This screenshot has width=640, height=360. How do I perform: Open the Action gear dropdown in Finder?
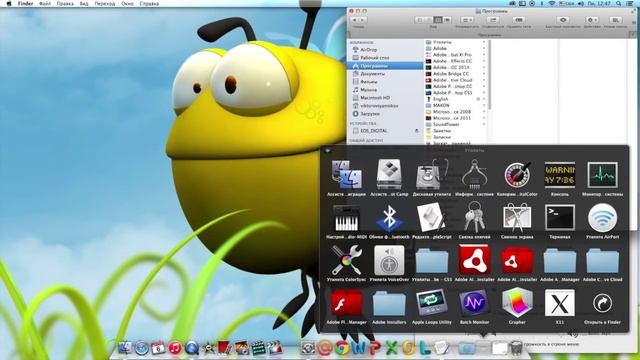click(x=591, y=20)
